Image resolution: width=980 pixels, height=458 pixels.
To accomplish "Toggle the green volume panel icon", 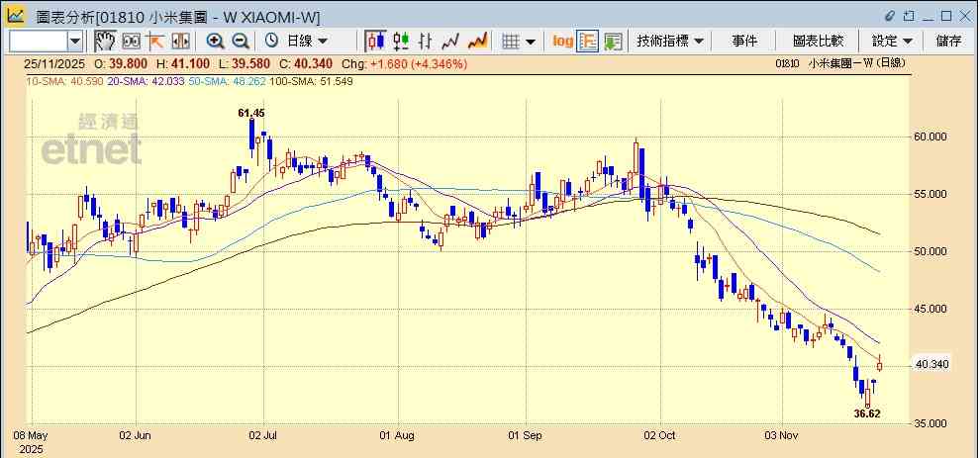I will click(614, 41).
